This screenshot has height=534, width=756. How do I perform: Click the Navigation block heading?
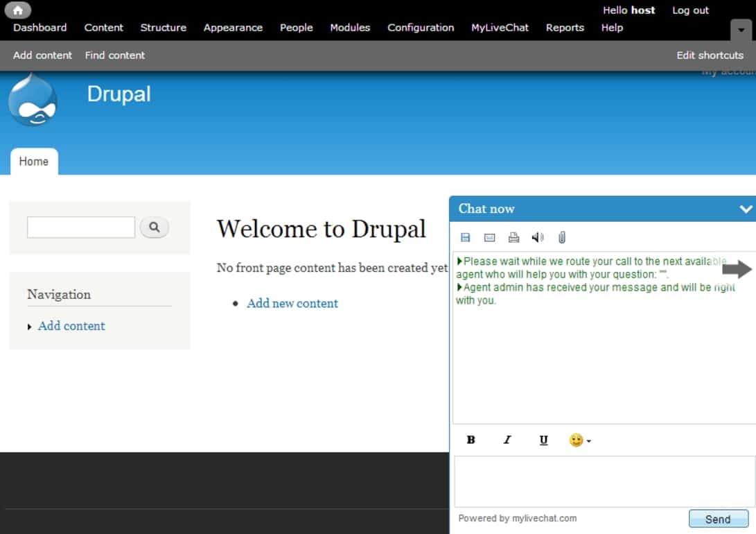tap(59, 294)
